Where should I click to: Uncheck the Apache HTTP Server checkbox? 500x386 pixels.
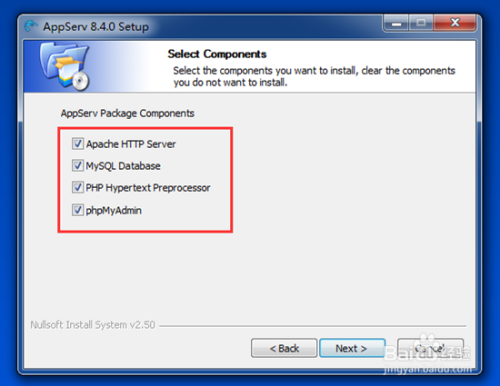[78, 144]
